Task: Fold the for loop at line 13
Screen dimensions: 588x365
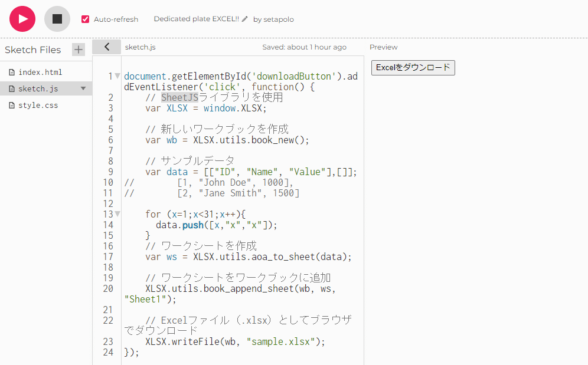Action: pyautogui.click(x=117, y=214)
